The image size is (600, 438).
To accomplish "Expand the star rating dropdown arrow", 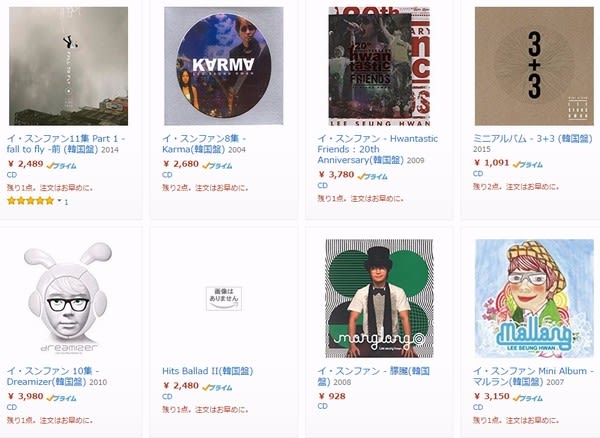I will (59, 200).
